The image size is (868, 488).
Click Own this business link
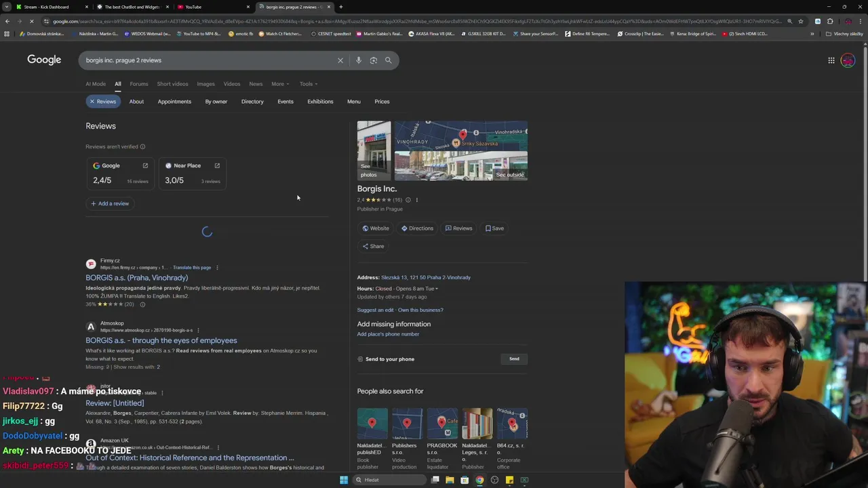[x=420, y=310]
